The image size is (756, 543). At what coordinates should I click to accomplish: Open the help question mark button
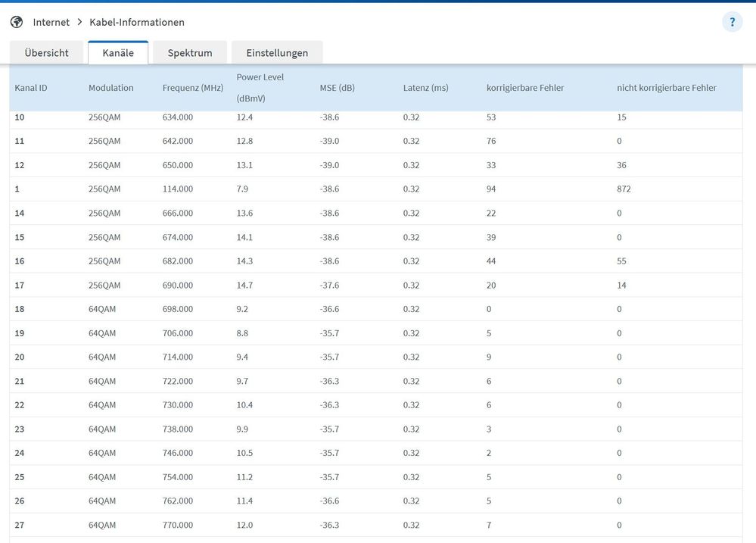[x=732, y=22]
